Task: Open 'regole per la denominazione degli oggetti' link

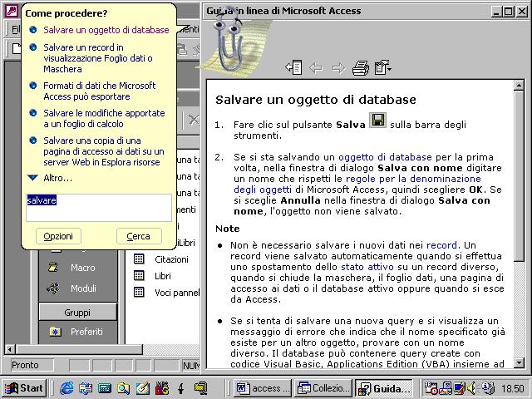Action: (x=357, y=184)
